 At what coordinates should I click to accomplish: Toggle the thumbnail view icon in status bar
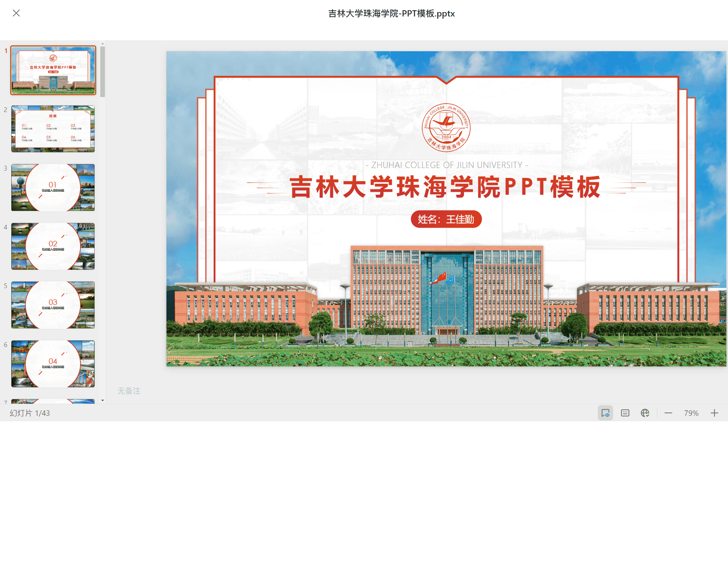(605, 413)
